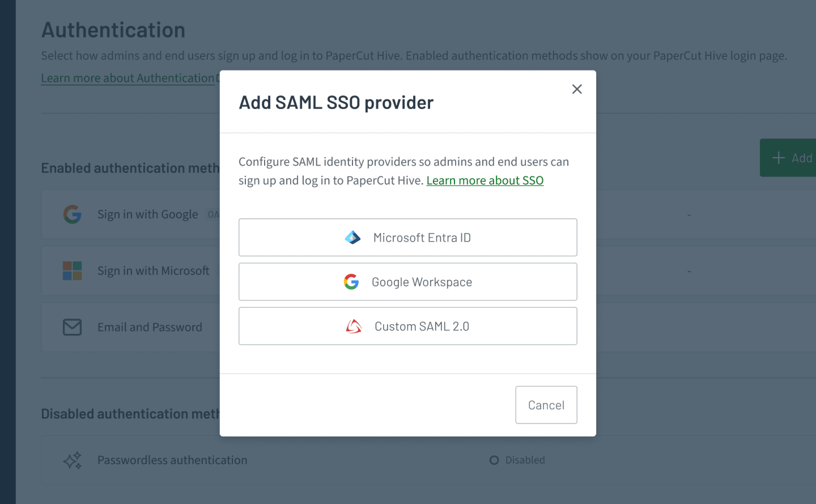Click the Sign in with Google row
This screenshot has width=816, height=504.
point(147,214)
